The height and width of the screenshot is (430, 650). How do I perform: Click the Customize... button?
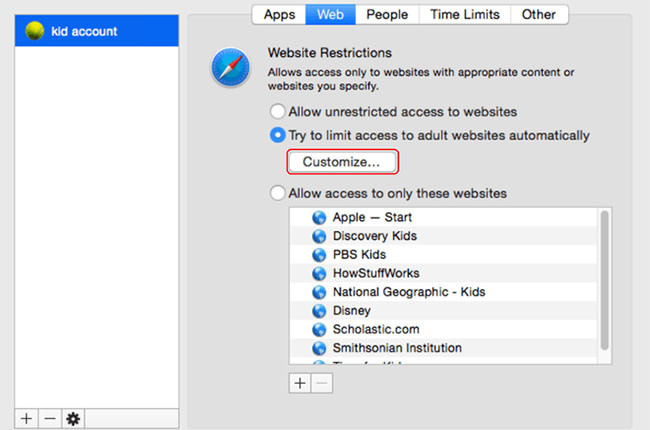pos(342,161)
